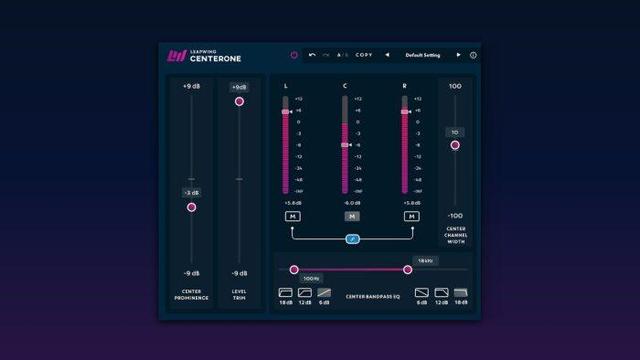Click the CENTER CHANNEL WIDTH label

point(456,235)
